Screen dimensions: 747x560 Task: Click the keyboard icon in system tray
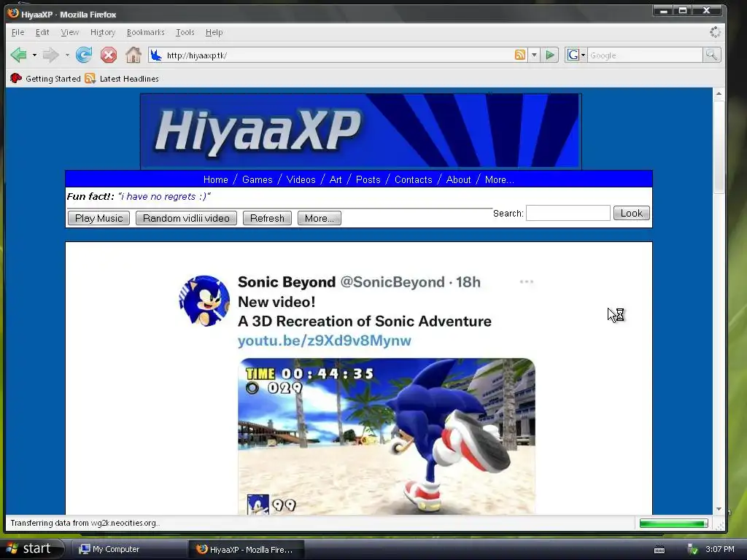[x=659, y=550]
